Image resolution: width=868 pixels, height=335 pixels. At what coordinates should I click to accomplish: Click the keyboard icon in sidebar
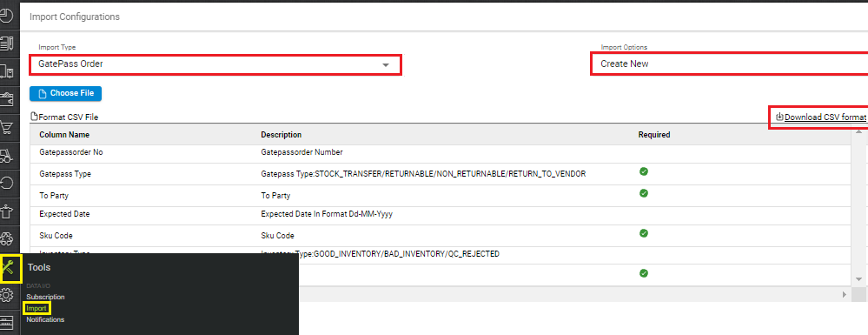(x=7, y=322)
